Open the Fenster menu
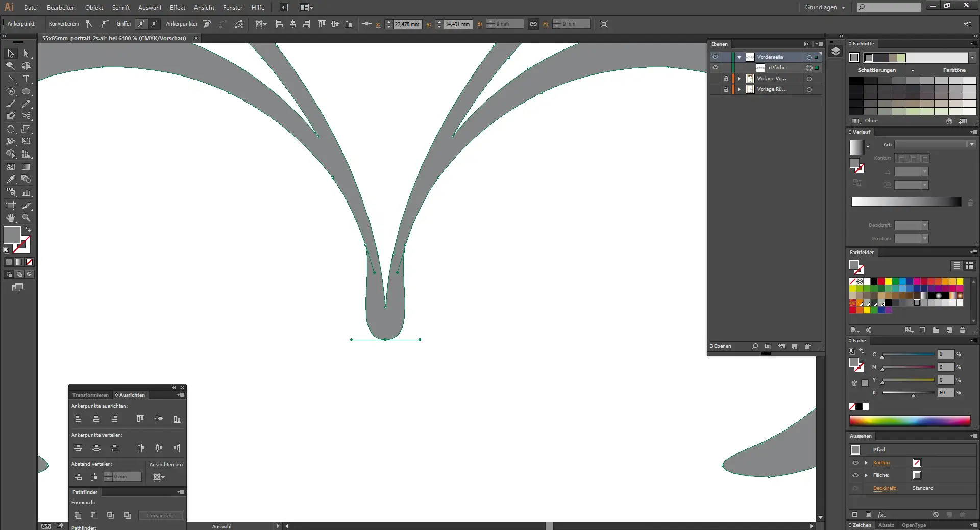Screen dimensions: 980x530 233,8
